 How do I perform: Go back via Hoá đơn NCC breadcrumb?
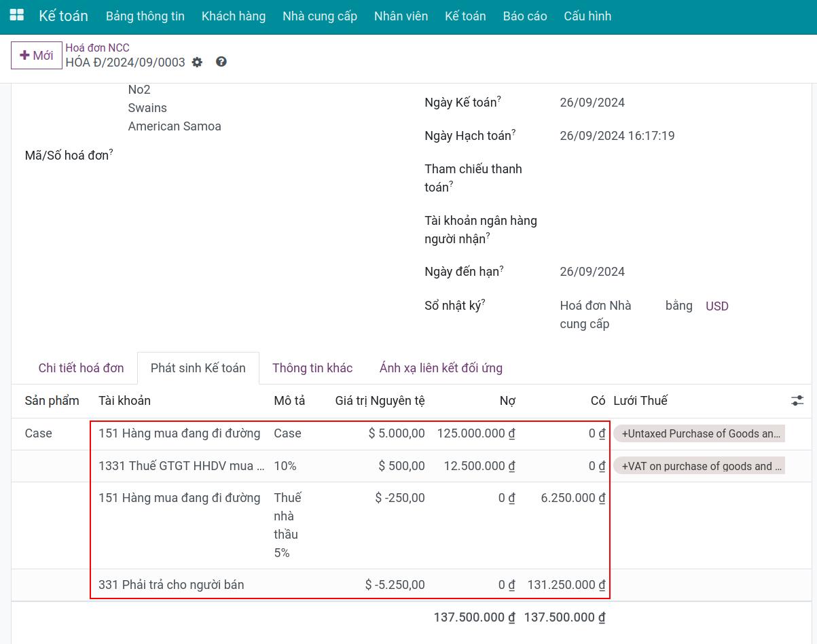[x=97, y=48]
